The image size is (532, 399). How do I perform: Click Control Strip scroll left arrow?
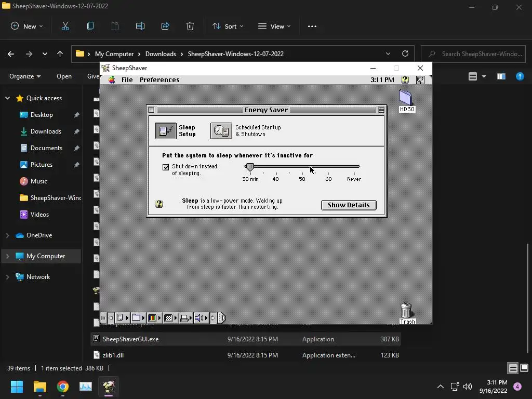coord(111,318)
